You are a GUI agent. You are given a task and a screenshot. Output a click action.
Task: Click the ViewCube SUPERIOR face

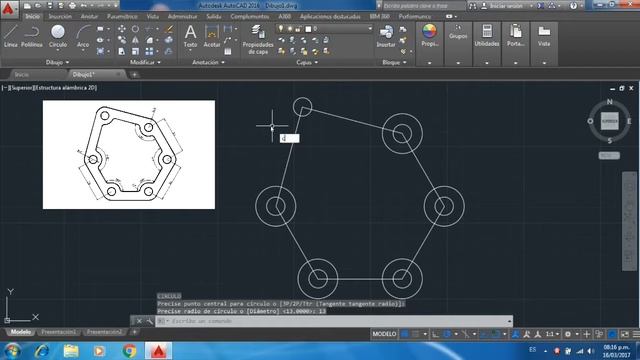609,121
